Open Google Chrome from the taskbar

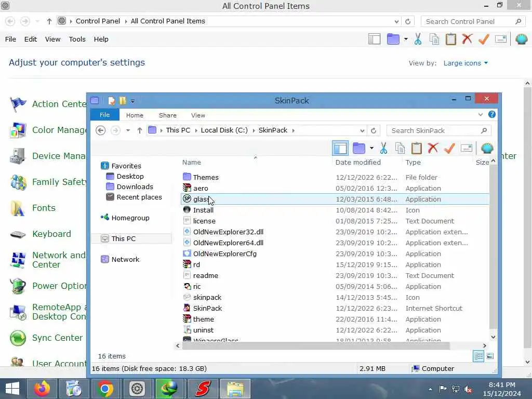point(105,389)
